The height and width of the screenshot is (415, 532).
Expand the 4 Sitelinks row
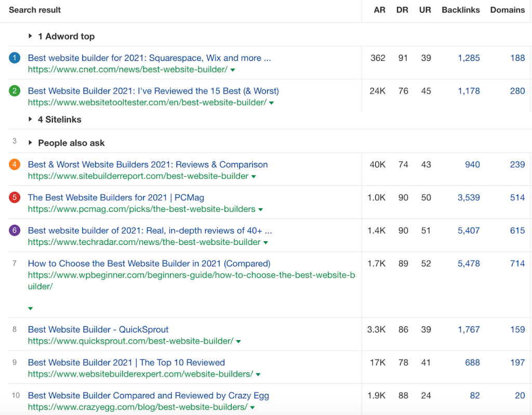coord(30,119)
